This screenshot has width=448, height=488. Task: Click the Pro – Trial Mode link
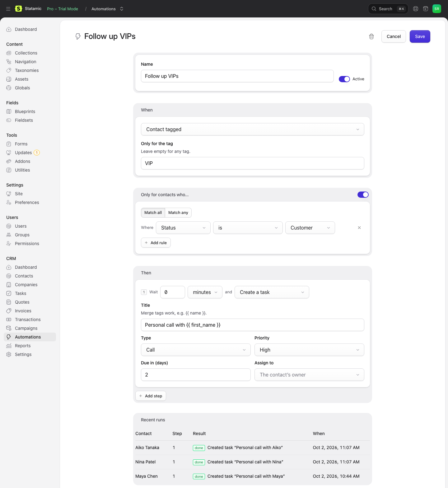[63, 9]
